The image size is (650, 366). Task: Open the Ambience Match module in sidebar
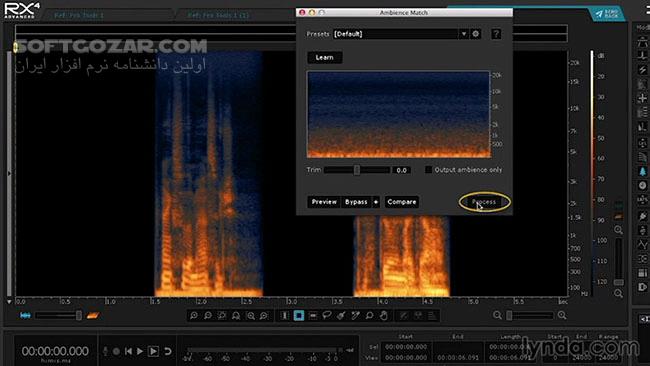click(x=643, y=171)
